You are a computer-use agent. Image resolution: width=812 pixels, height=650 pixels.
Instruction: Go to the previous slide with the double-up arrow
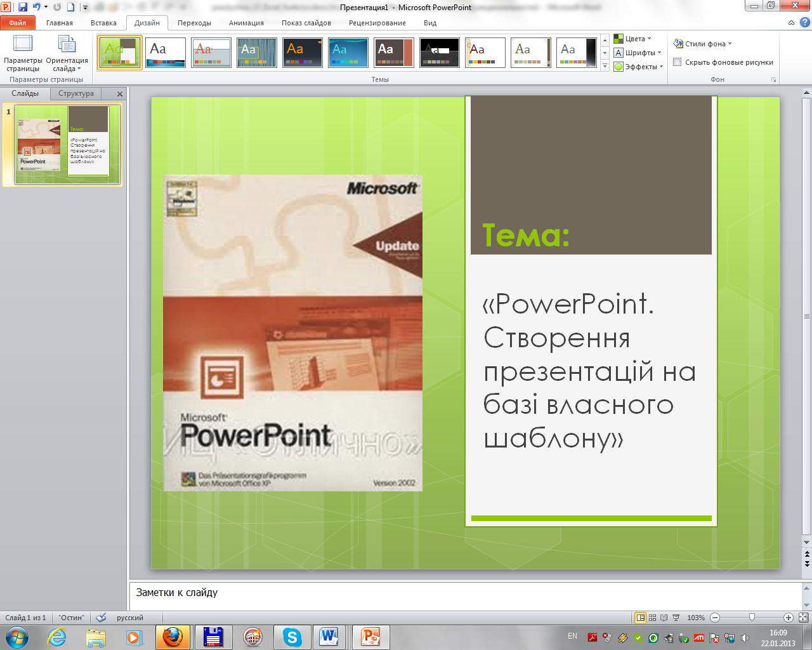pyautogui.click(x=807, y=554)
